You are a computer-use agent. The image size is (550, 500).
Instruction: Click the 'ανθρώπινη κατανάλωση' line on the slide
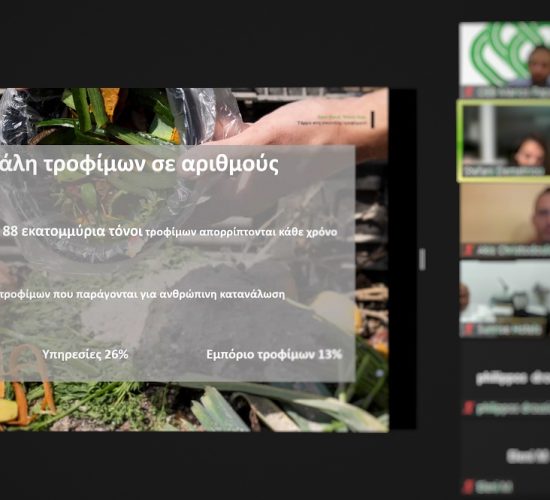(222, 294)
